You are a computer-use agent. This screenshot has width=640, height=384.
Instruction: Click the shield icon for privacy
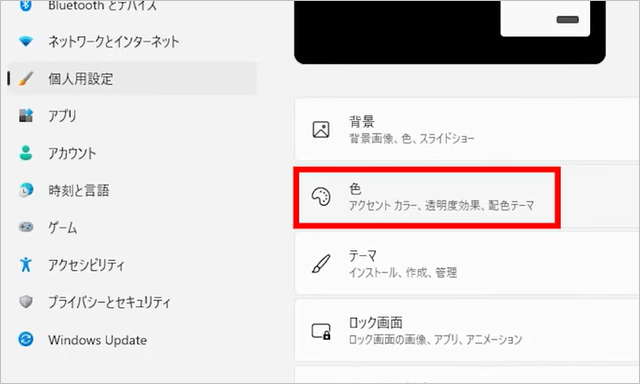(26, 302)
